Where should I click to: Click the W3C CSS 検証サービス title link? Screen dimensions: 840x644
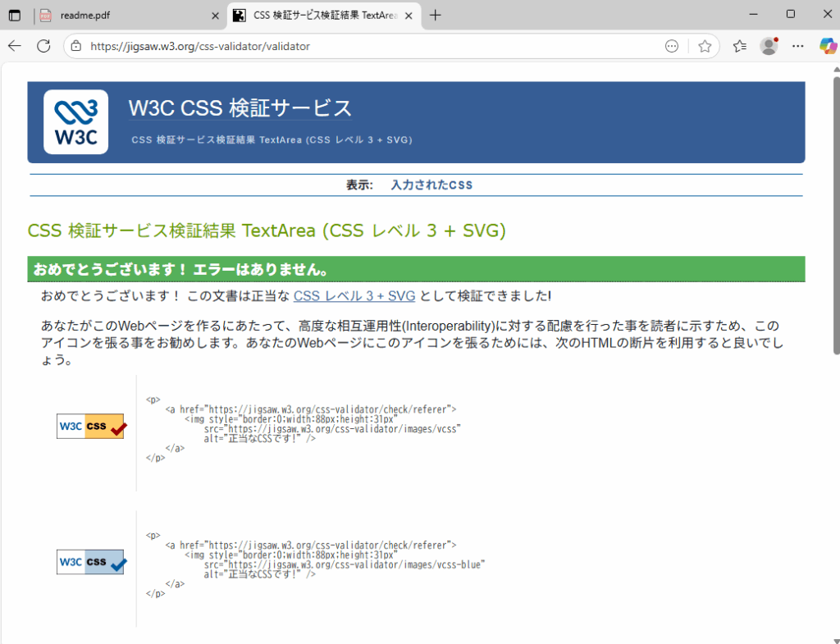tap(240, 108)
